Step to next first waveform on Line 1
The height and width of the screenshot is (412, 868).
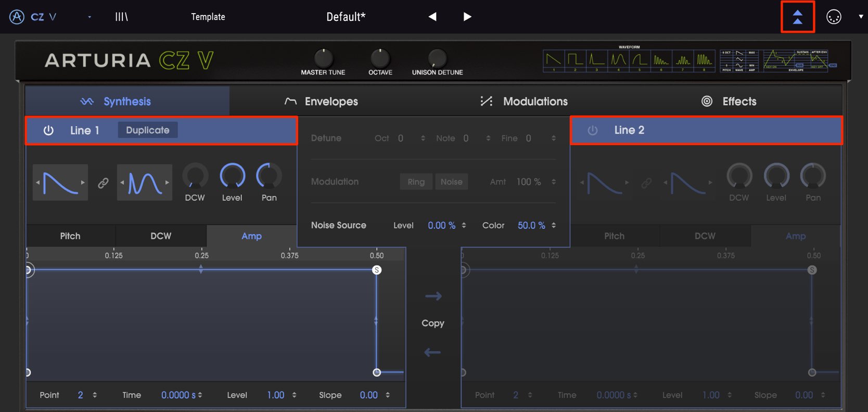(x=83, y=183)
